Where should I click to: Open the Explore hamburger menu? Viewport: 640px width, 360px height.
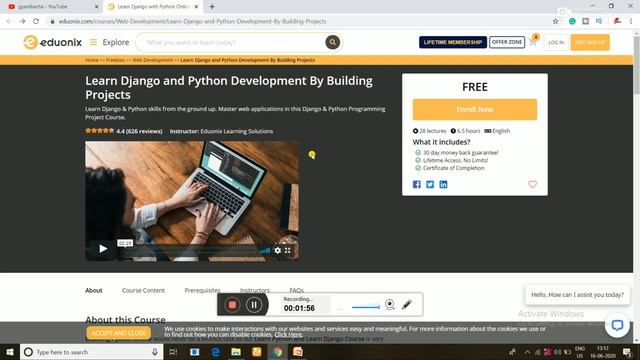[x=93, y=42]
